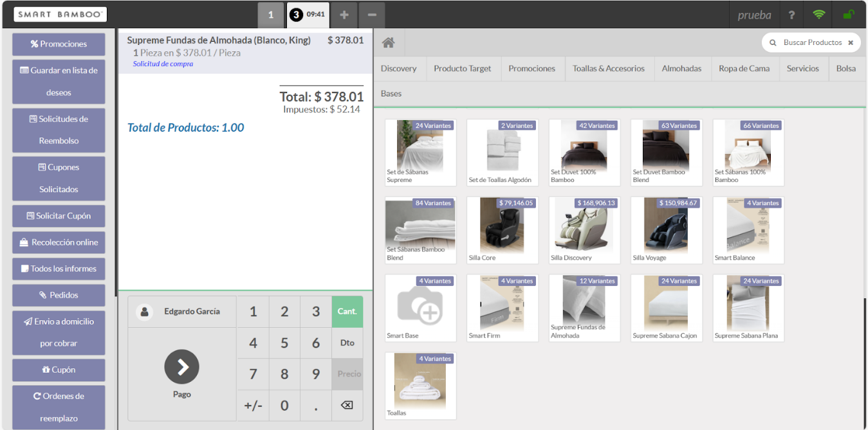Viewport: 868px width, 430px height.
Task: Open Solicitudes de Reembolso
Action: coord(59,130)
